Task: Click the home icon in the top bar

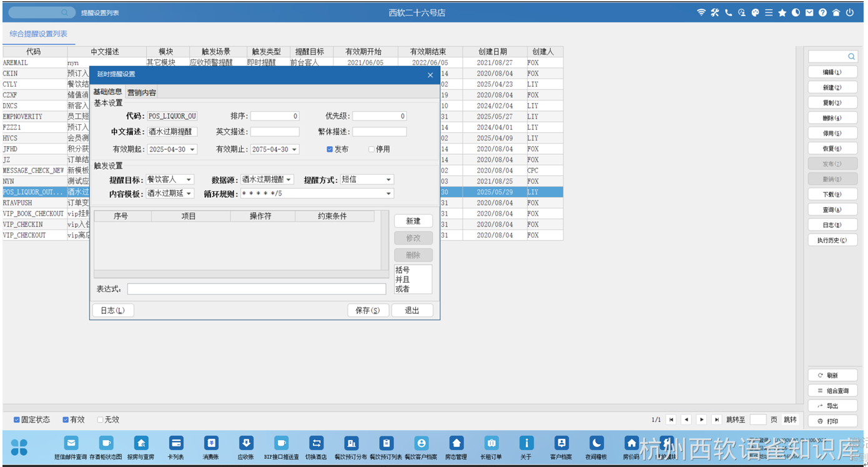Action: coord(836,12)
